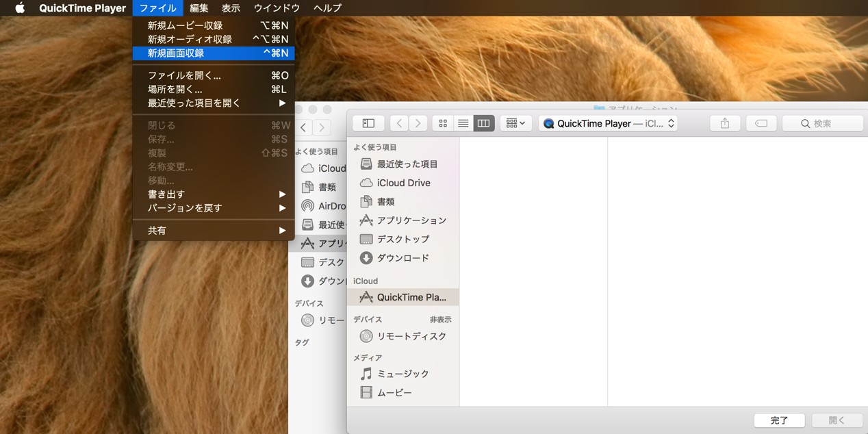Select デスクトップ in dialog sidebar
Screen dimensions: 868x434
[x=403, y=239]
